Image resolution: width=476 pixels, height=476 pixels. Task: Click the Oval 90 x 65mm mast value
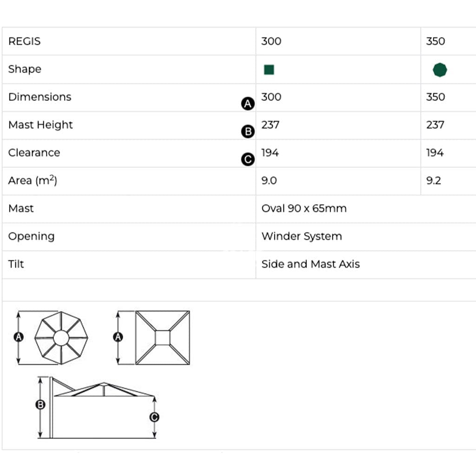tap(304, 209)
